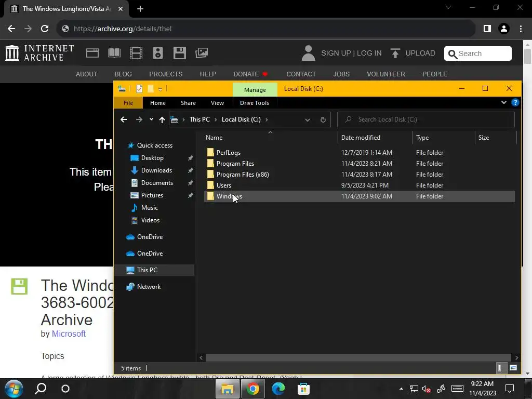Open Microsoft Store from taskbar

click(x=303, y=389)
